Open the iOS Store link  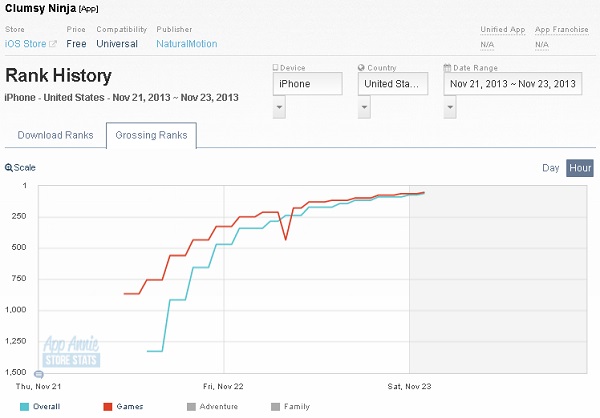coord(25,44)
